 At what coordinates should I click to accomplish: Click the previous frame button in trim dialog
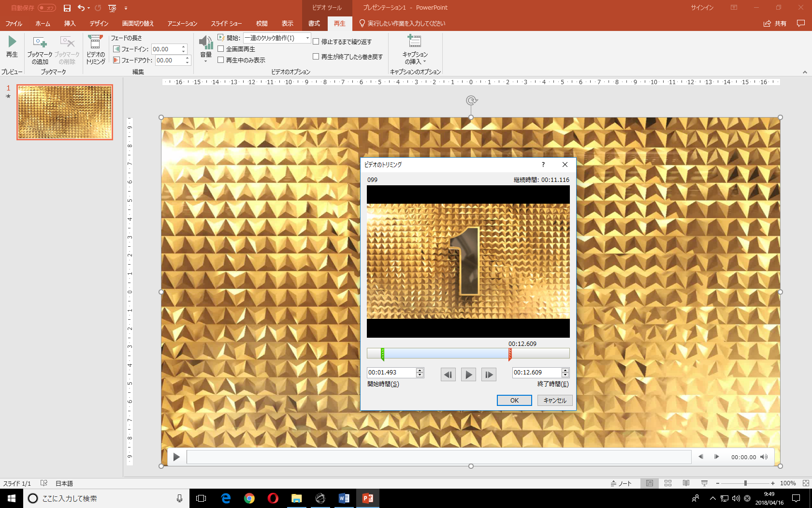[448, 374]
